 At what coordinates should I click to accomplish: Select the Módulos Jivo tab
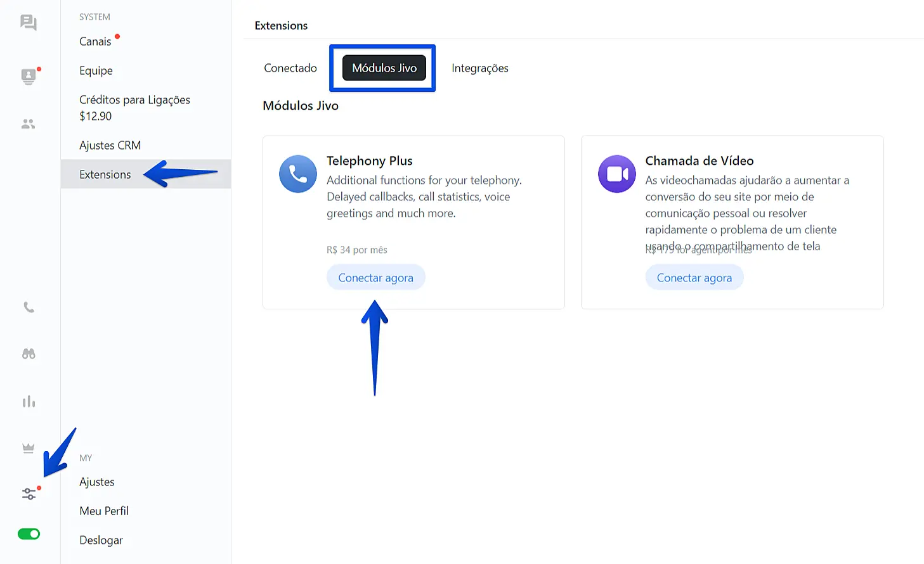point(384,68)
